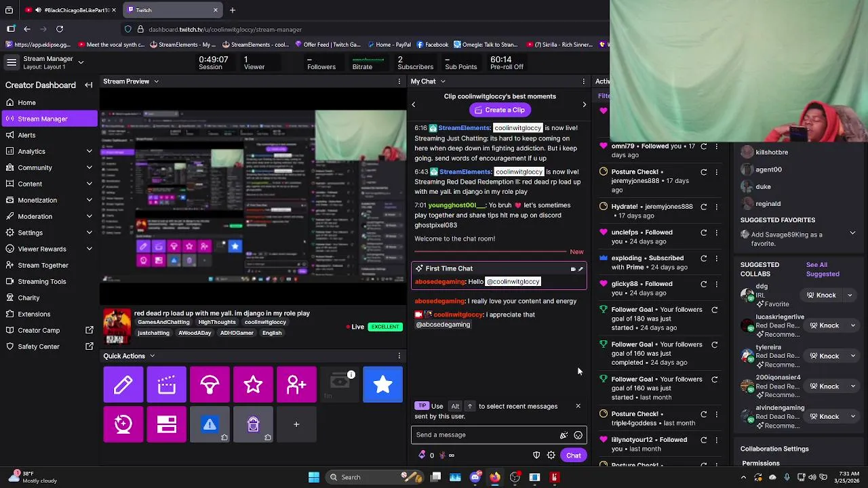Open Stream Preview title dropdown chevron
This screenshot has height=488, width=868.
156,81
